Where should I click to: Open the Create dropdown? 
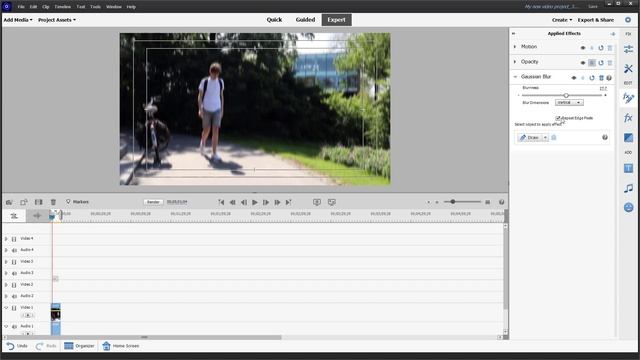(562, 20)
